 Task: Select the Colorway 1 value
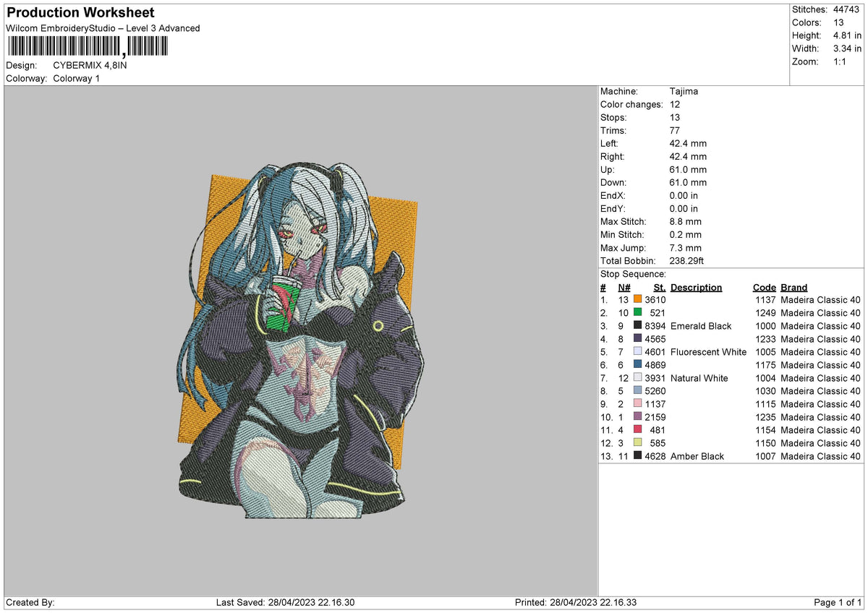click(77, 78)
